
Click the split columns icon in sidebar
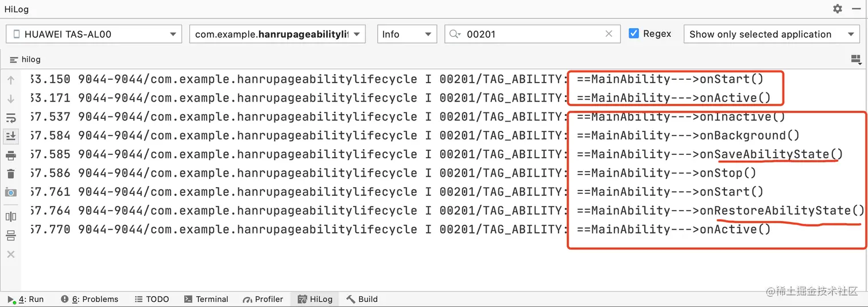(x=10, y=216)
